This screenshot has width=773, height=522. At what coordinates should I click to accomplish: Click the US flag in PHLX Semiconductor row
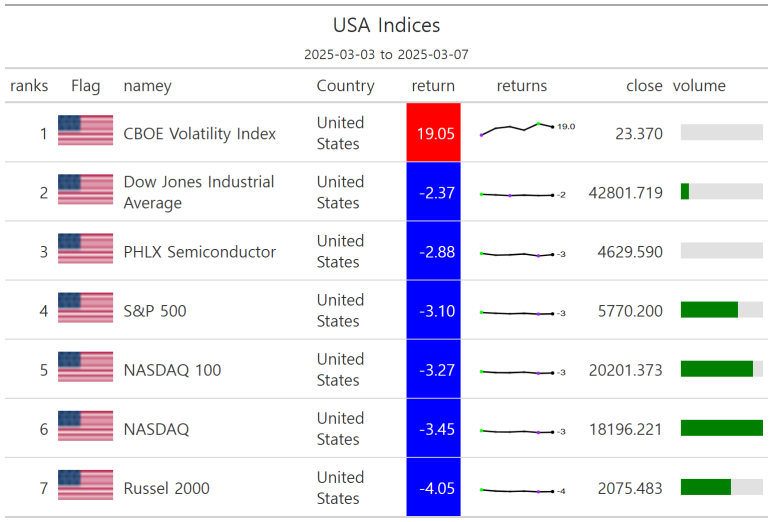(x=85, y=248)
